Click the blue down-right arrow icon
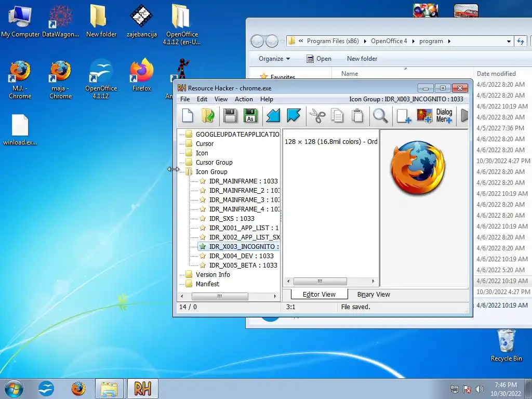The width and height of the screenshot is (532, 399). 294,115
